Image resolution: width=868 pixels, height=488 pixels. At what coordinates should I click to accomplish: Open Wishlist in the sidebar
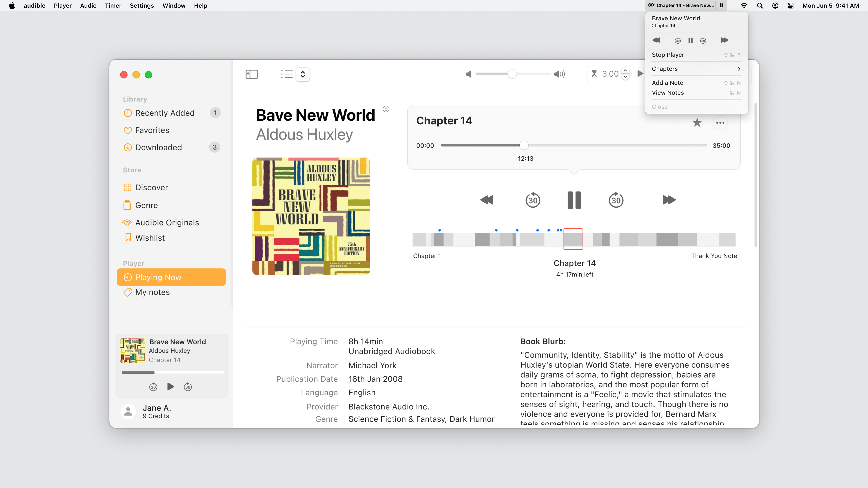click(150, 238)
